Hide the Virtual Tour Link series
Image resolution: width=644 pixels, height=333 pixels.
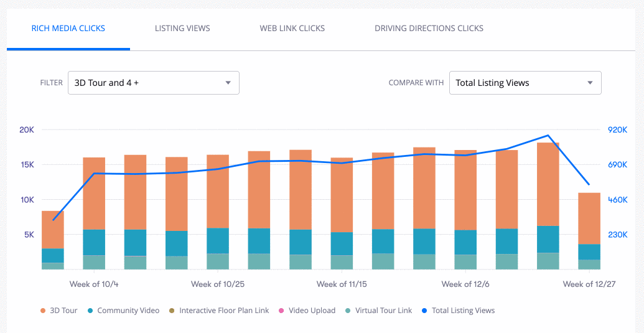383,311
